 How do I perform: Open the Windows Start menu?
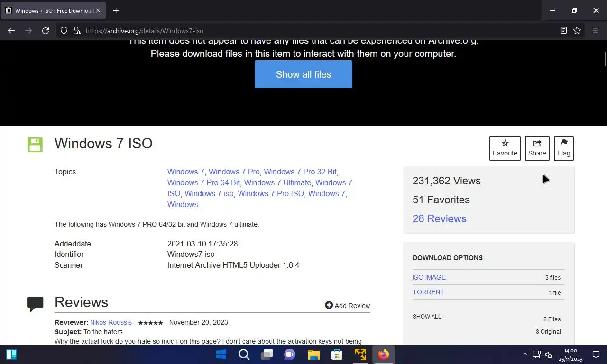pyautogui.click(x=221, y=354)
